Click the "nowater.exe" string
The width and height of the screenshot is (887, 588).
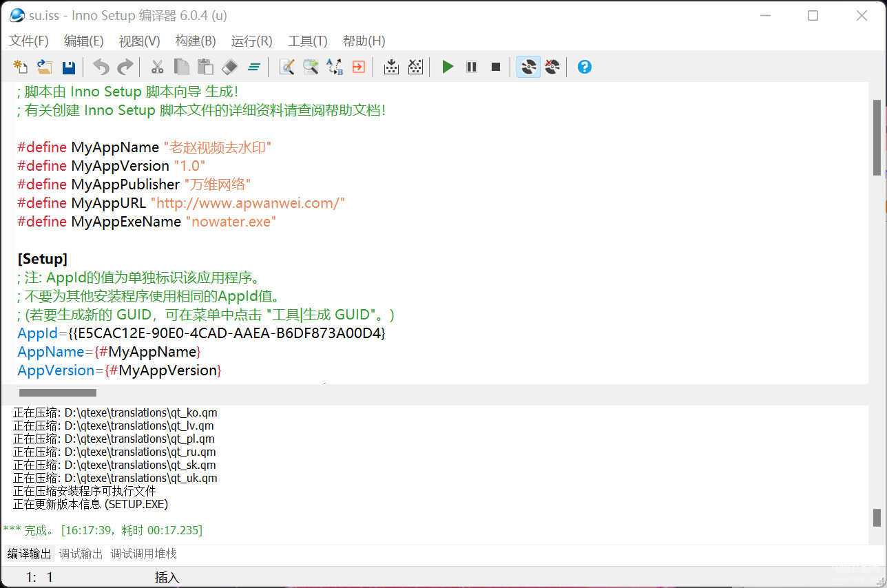[231, 222]
